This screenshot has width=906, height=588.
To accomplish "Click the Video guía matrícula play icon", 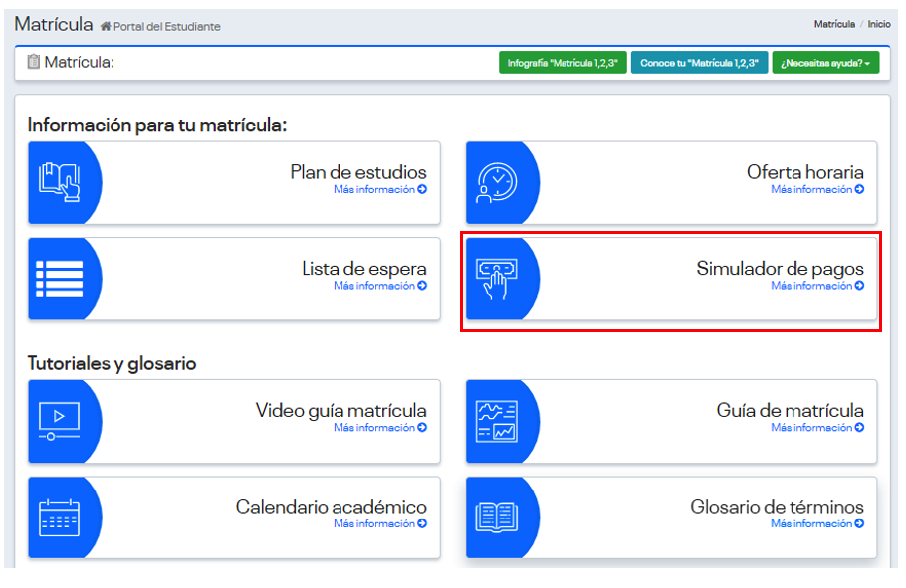I will (x=59, y=421).
